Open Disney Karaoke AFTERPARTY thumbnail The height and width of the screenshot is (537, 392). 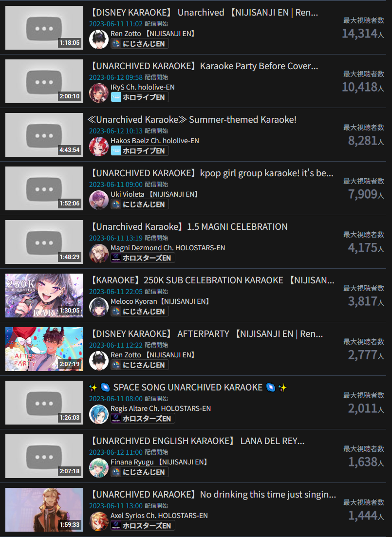pos(44,349)
